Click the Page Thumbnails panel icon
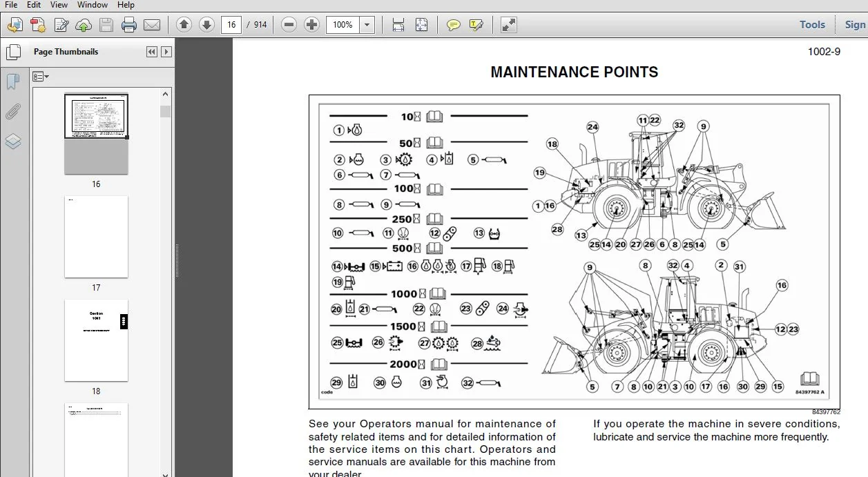Screen dimensions: 868x477 pyautogui.click(x=13, y=52)
